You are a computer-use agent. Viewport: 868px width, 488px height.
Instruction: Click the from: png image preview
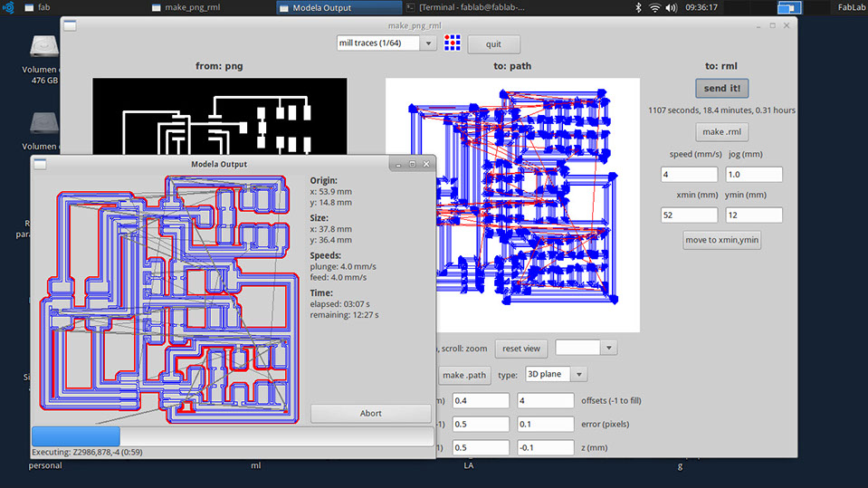pyautogui.click(x=220, y=116)
